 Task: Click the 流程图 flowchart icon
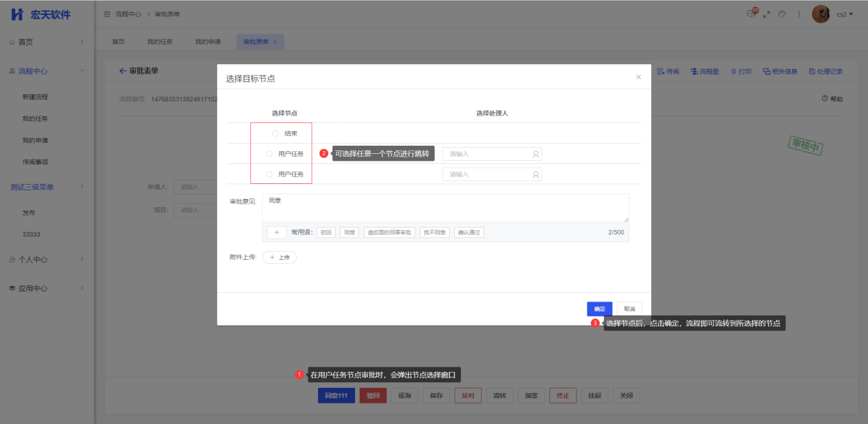[x=705, y=71]
